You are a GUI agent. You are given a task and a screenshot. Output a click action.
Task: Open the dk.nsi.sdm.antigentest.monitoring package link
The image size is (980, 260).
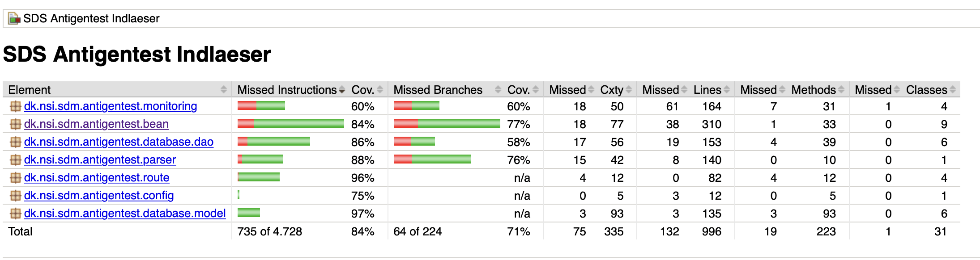pos(111,106)
